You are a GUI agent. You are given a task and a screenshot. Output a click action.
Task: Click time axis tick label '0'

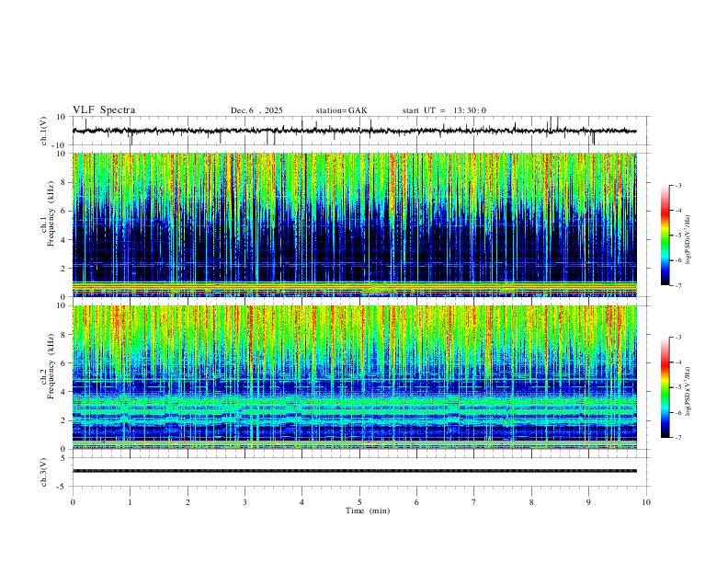point(73,502)
